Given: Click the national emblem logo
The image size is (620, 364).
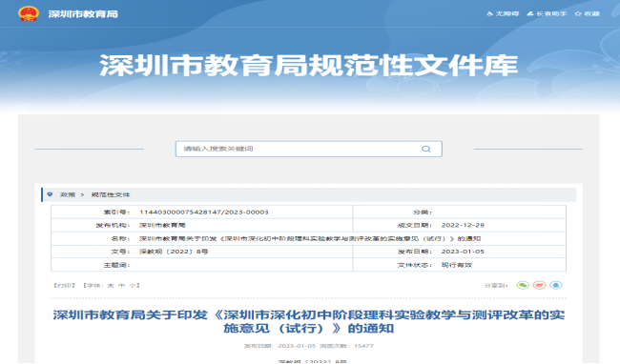Looking at the screenshot, I should coord(29,14).
